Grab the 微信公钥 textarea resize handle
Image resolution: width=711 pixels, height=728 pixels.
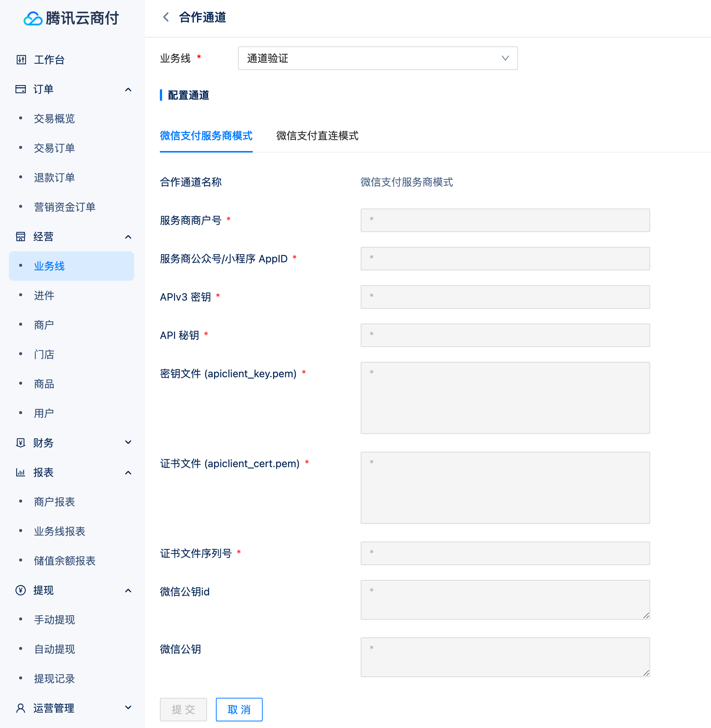point(646,673)
